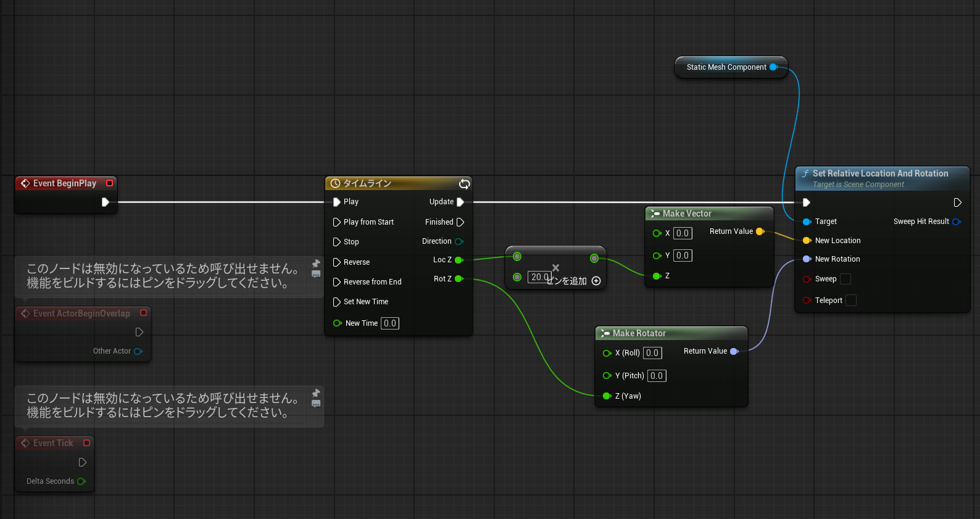Click Event BeginPlay delegate red pin
Viewport: 980px width, 519px height.
click(x=110, y=183)
